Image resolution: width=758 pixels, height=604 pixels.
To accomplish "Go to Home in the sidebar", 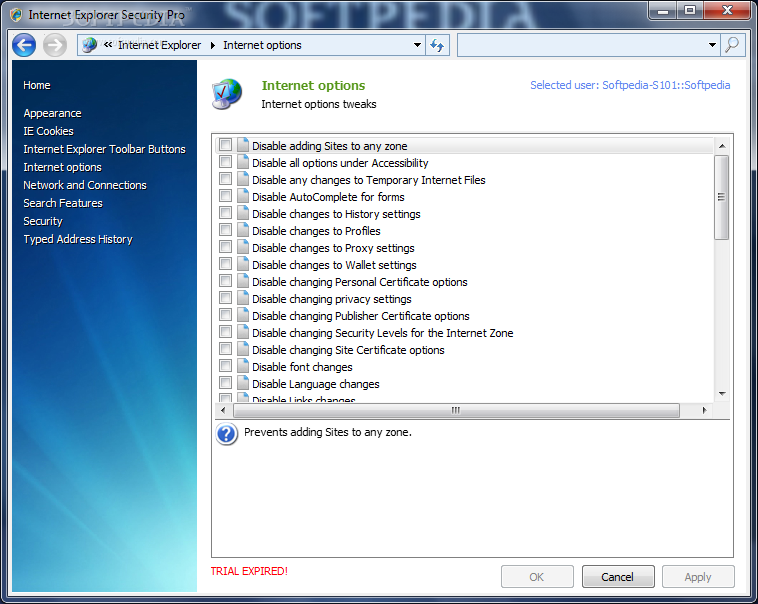I will click(x=37, y=85).
